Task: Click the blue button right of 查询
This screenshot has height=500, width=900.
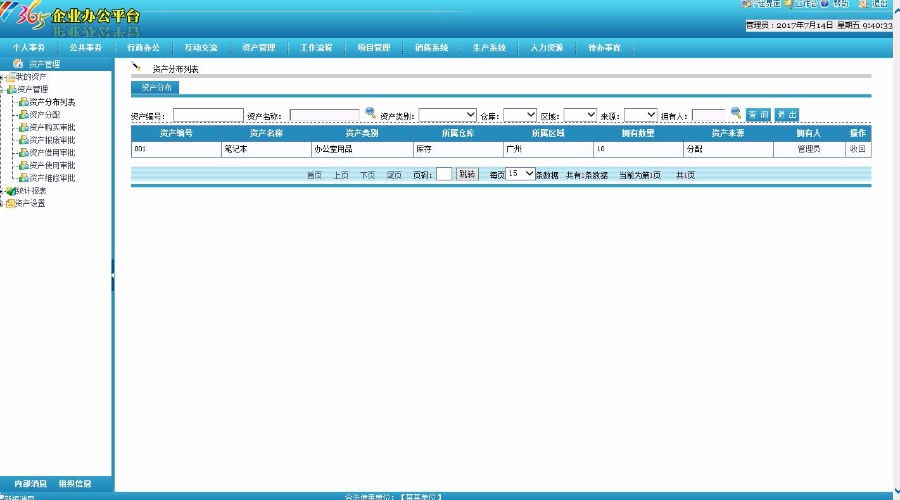Action: (x=786, y=115)
